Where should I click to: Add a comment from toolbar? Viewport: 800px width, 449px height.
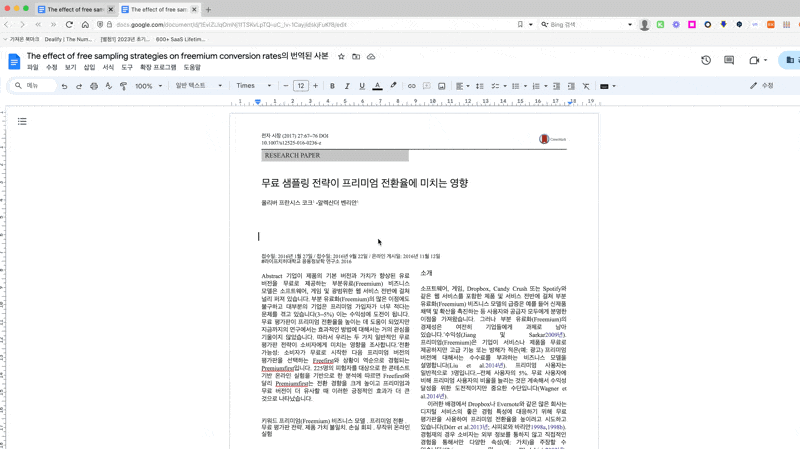pyautogui.click(x=427, y=86)
